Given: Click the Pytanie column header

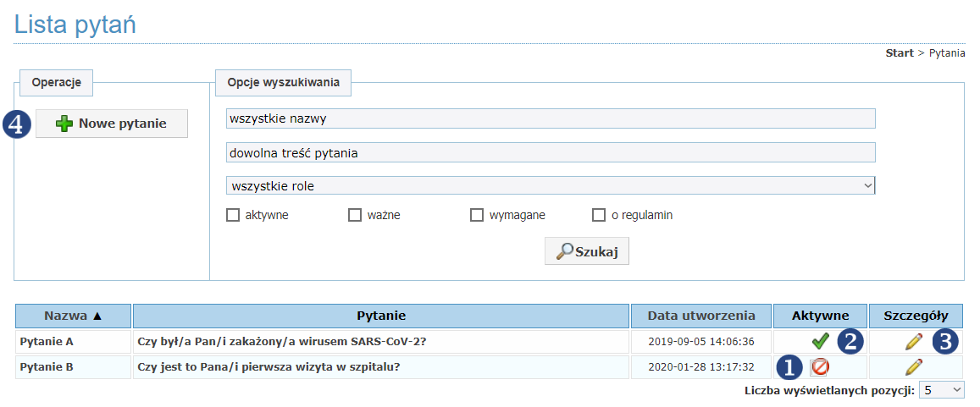Looking at the screenshot, I should click(x=381, y=316).
